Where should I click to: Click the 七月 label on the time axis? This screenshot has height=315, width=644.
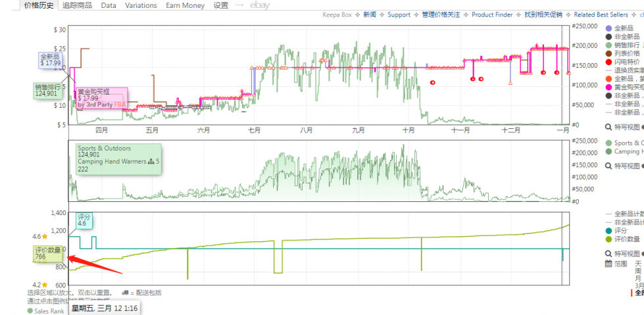coord(254,130)
